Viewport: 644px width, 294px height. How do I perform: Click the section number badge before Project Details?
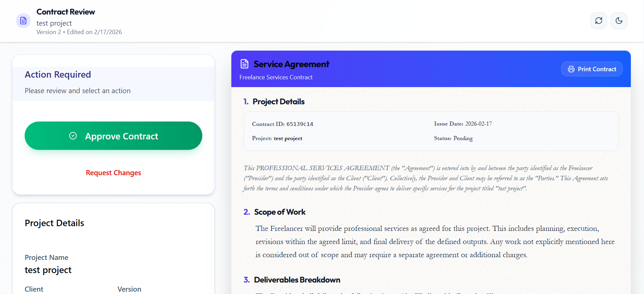click(x=246, y=102)
